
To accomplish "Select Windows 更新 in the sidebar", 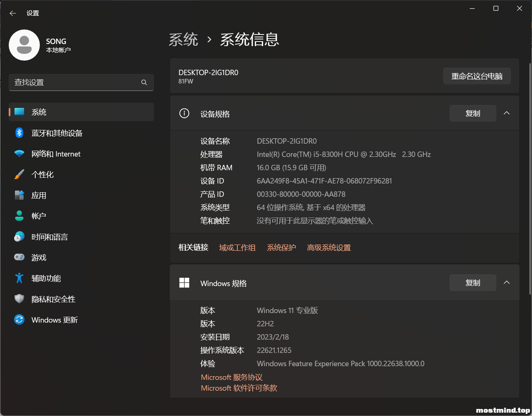I will coord(81,320).
